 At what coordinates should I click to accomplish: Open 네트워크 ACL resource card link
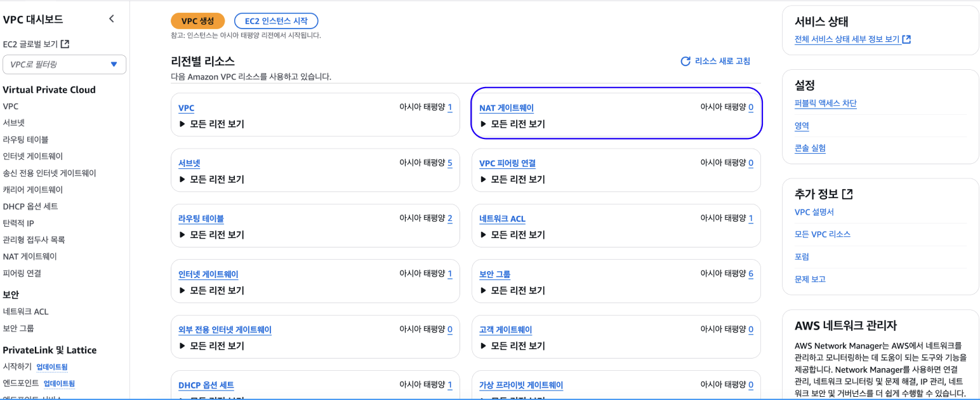502,219
